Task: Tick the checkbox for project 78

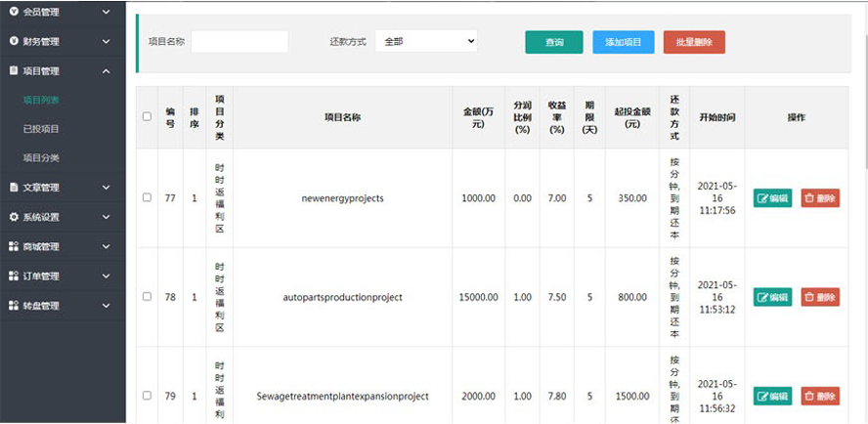Action: click(x=147, y=297)
